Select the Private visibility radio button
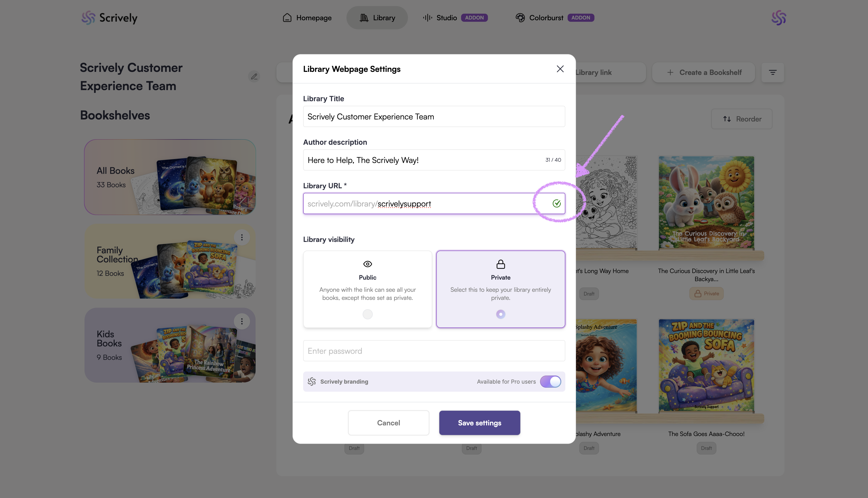Viewport: 868px width, 498px height. pos(500,314)
